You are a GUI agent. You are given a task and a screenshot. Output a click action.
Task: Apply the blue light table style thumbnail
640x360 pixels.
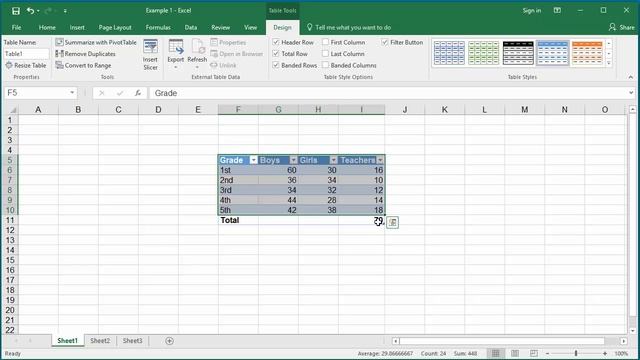(x=449, y=53)
